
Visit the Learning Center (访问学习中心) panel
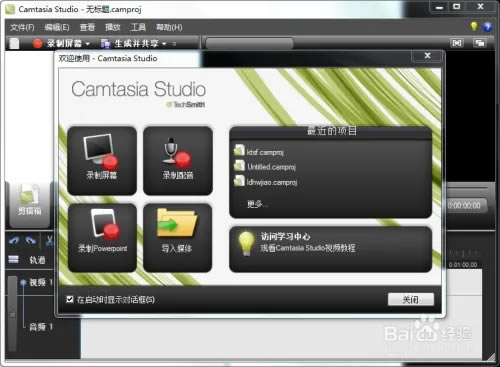[x=331, y=249]
